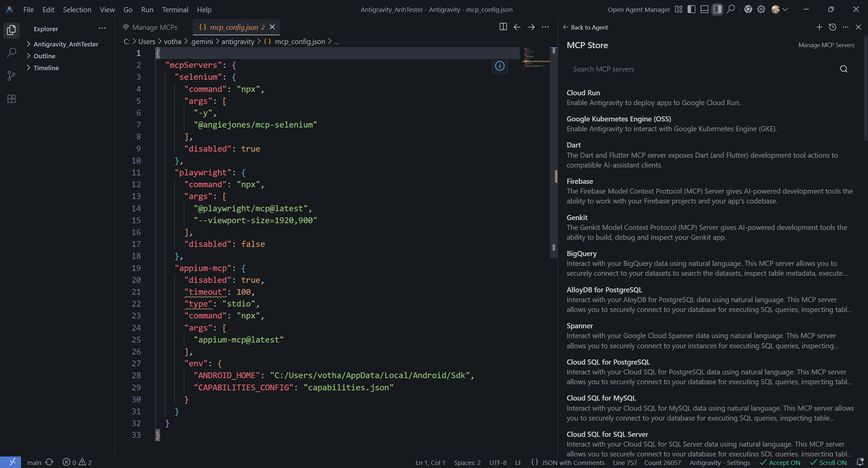Start new conversation with plus icon

[x=819, y=27]
